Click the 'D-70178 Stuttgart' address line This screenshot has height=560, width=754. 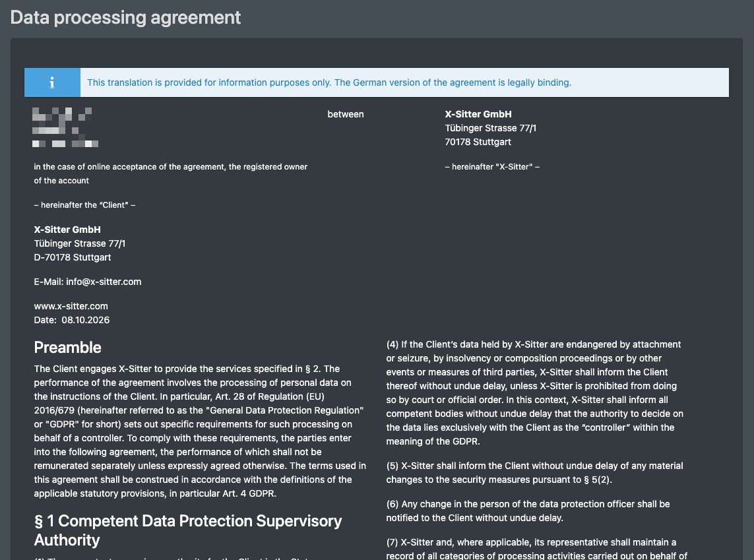tap(73, 258)
